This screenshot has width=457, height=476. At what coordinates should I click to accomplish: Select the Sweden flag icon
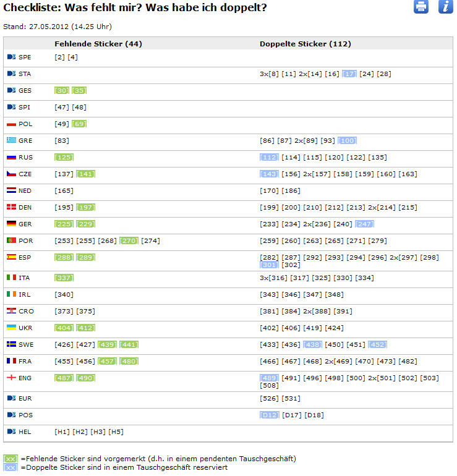tap(11, 344)
